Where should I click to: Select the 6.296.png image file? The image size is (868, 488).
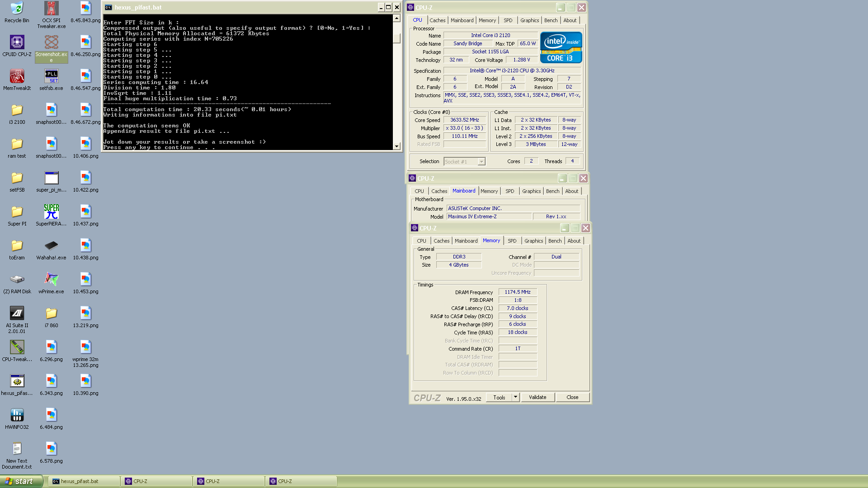tap(51, 351)
